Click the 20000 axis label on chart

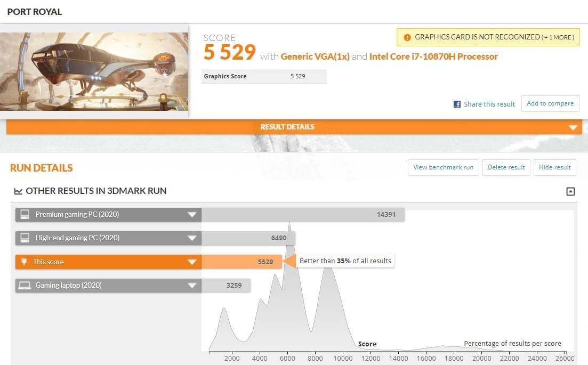[481, 358]
